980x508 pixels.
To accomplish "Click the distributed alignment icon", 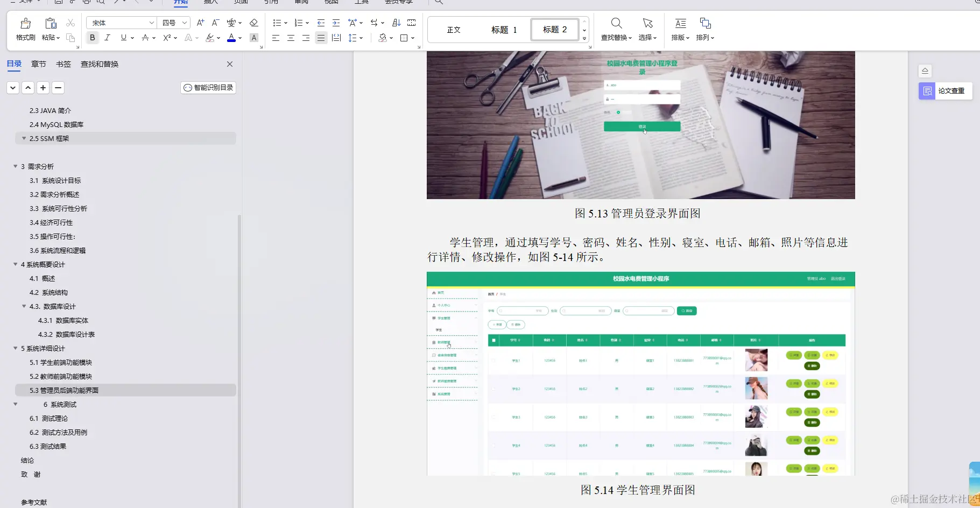I will (x=336, y=38).
